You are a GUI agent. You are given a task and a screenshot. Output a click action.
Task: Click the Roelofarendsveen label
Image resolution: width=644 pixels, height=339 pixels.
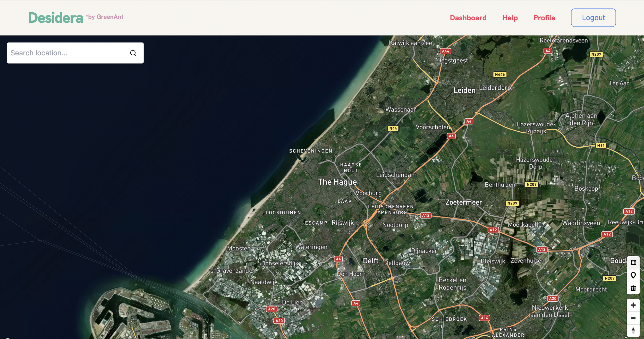(564, 40)
